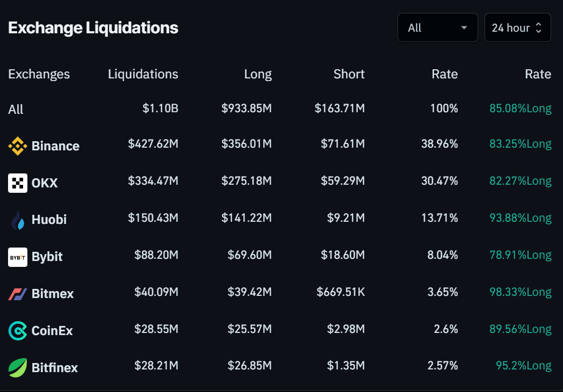
Task: Open the All filter dropdown
Action: click(437, 28)
